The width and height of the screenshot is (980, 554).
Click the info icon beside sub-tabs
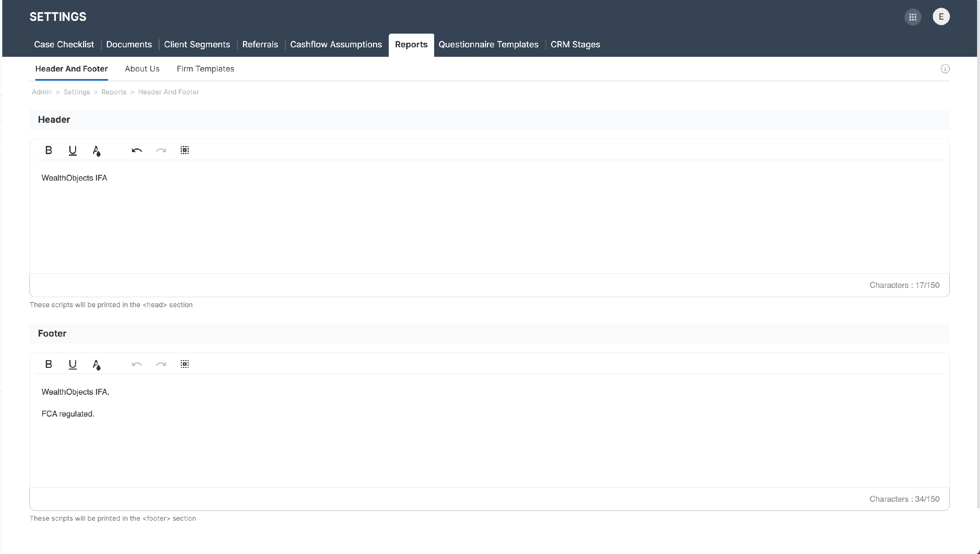(945, 69)
